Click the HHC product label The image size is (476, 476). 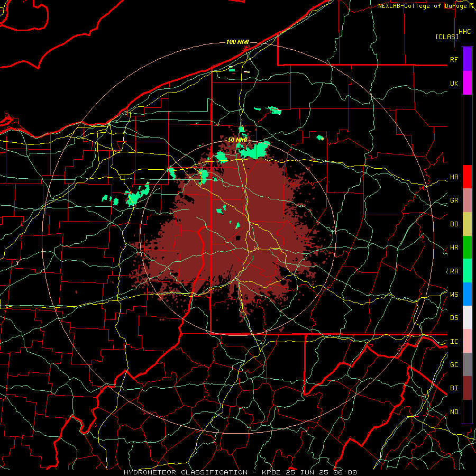pyautogui.click(x=465, y=32)
